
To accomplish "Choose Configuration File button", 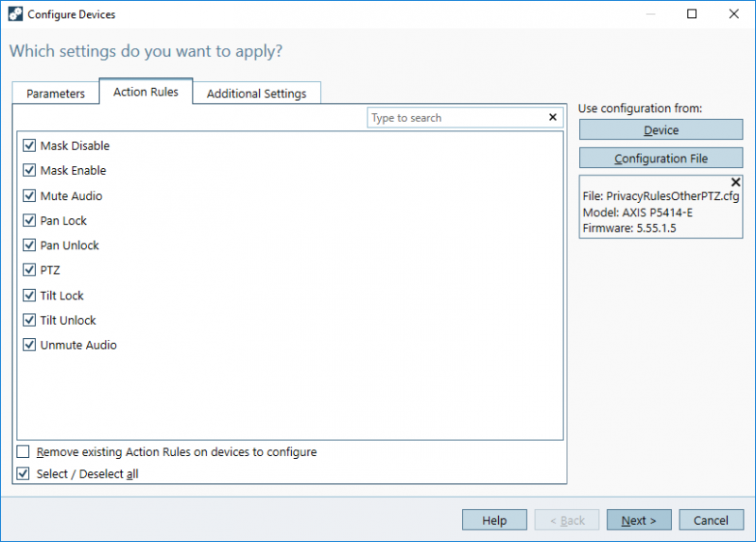I will (x=661, y=158).
